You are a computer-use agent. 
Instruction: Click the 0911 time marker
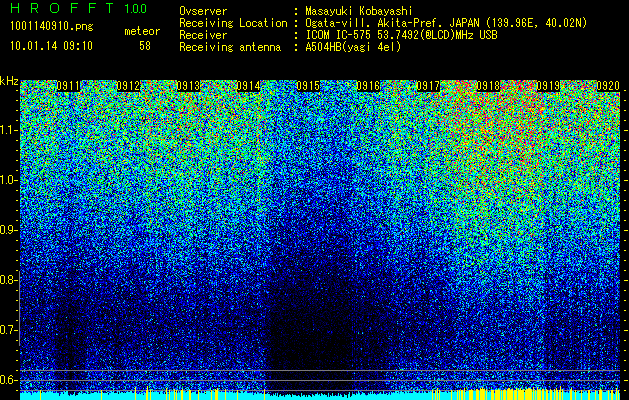(x=68, y=86)
